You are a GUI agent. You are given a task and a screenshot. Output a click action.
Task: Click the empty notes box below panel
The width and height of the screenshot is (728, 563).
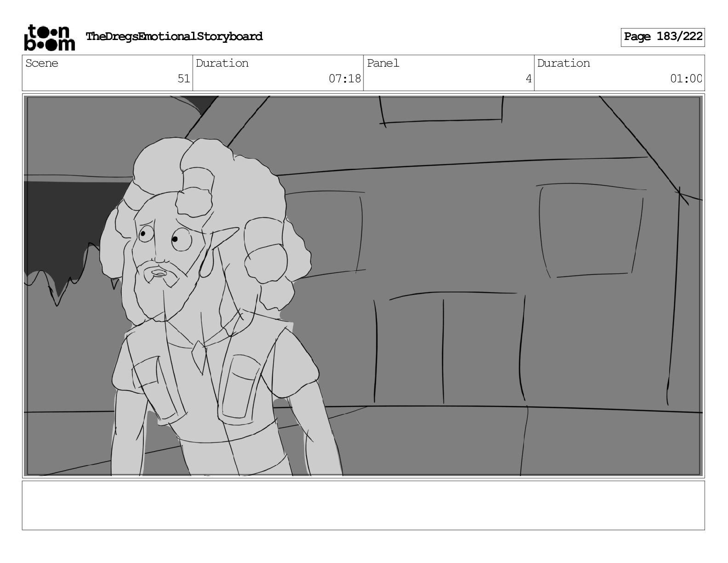[363, 506]
